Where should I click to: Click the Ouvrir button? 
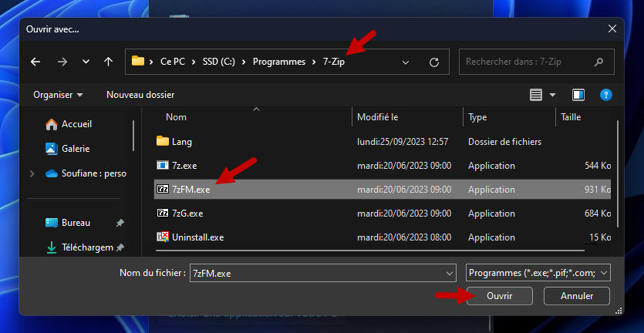tap(500, 296)
